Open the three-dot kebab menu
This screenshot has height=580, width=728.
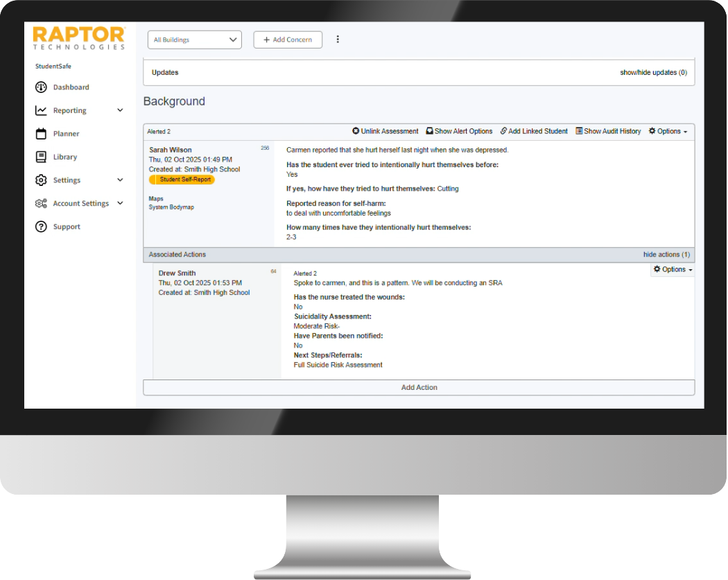point(338,40)
